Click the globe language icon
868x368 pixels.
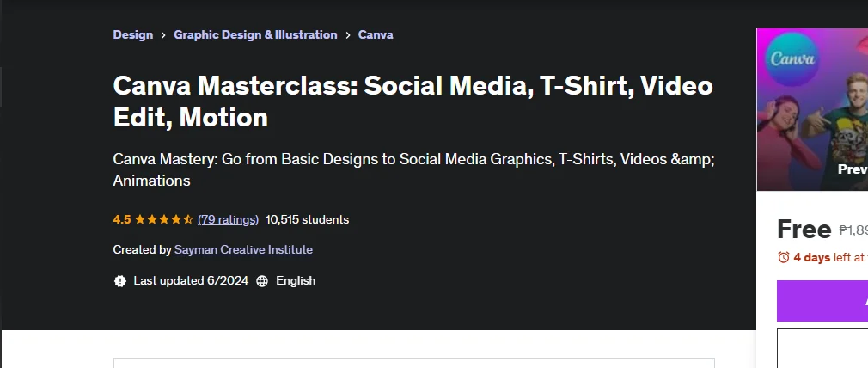coord(262,281)
